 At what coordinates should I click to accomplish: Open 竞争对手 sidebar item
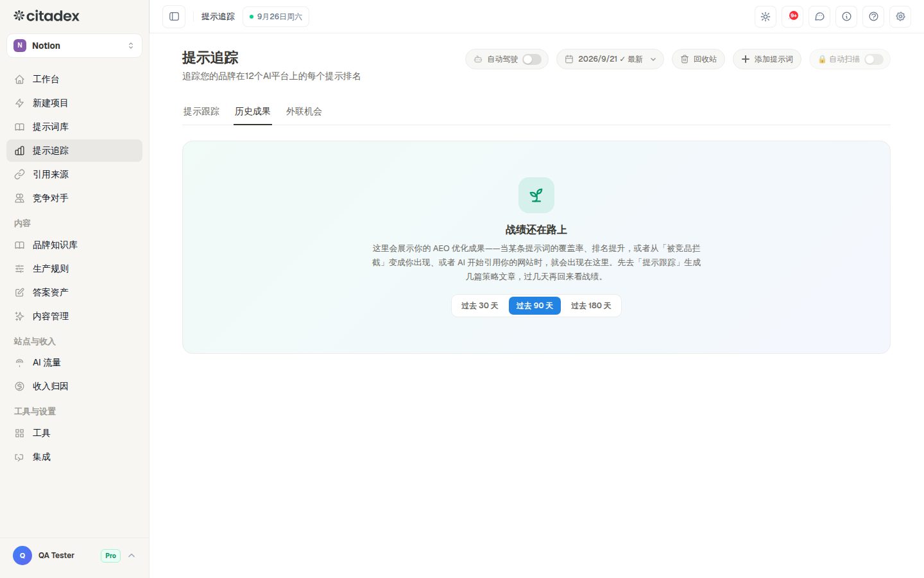(x=74, y=198)
